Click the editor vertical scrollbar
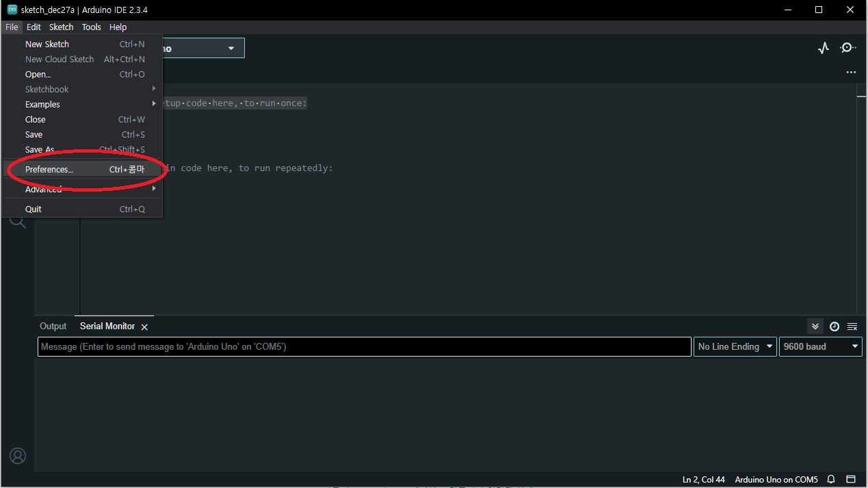The width and height of the screenshot is (868, 488). tap(861, 198)
